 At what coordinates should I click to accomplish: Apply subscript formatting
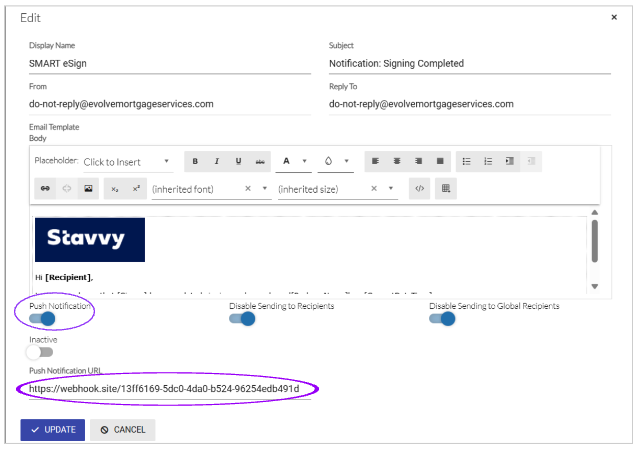tap(115, 189)
